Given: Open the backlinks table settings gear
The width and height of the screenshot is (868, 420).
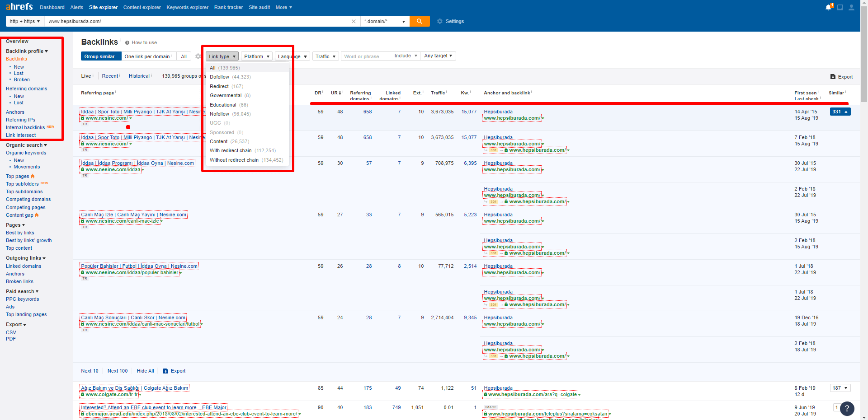Looking at the screenshot, I should point(198,56).
